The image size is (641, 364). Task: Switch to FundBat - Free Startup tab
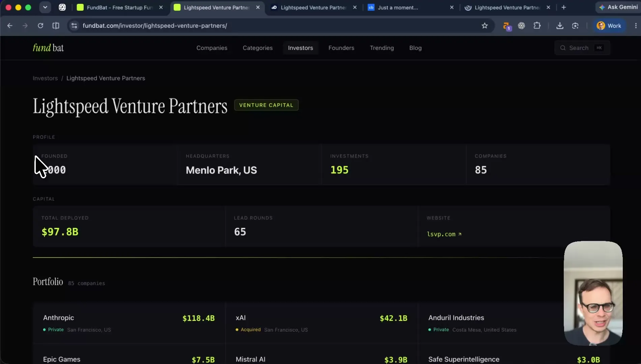[x=120, y=7]
